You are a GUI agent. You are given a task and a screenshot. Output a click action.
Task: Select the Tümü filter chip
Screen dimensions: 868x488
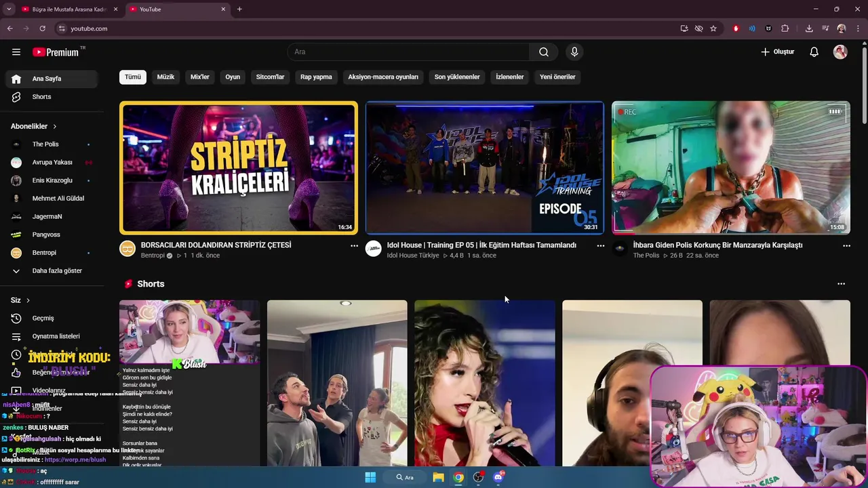pyautogui.click(x=133, y=77)
